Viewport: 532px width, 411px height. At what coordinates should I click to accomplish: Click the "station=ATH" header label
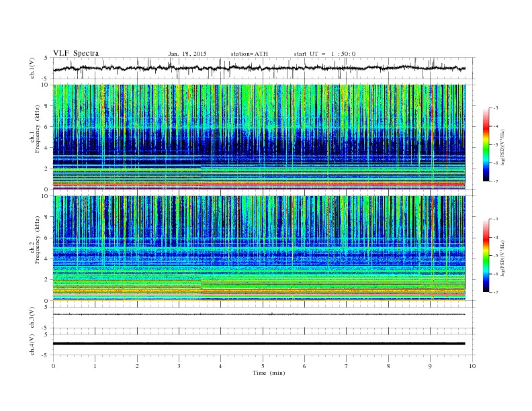(249, 54)
